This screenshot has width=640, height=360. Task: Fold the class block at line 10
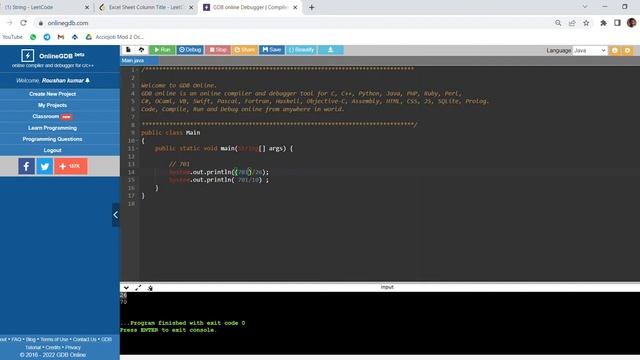coord(137,141)
